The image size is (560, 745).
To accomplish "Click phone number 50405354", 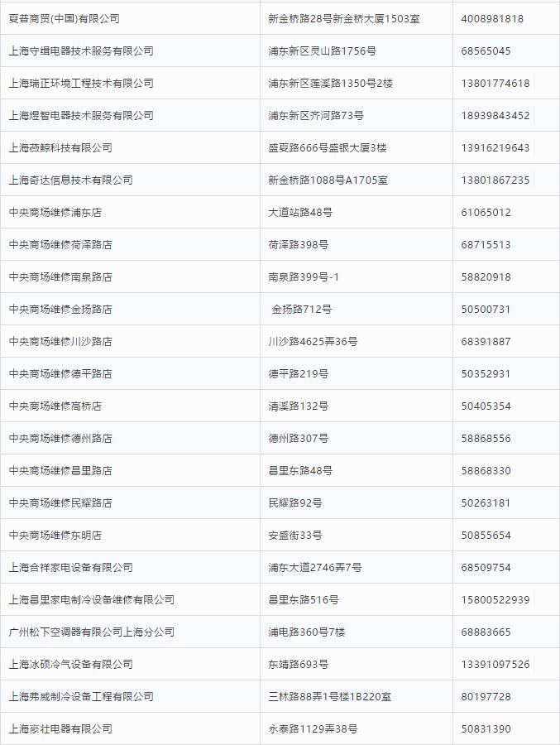I will (x=486, y=406).
